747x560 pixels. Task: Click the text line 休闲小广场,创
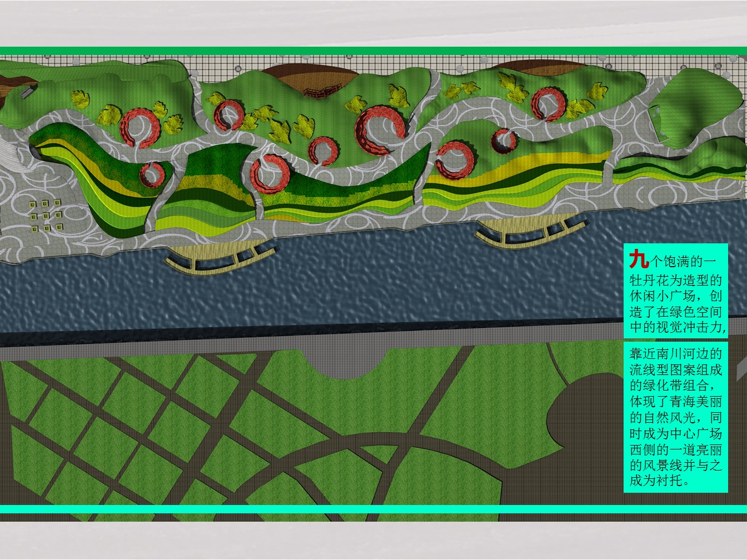point(676,296)
